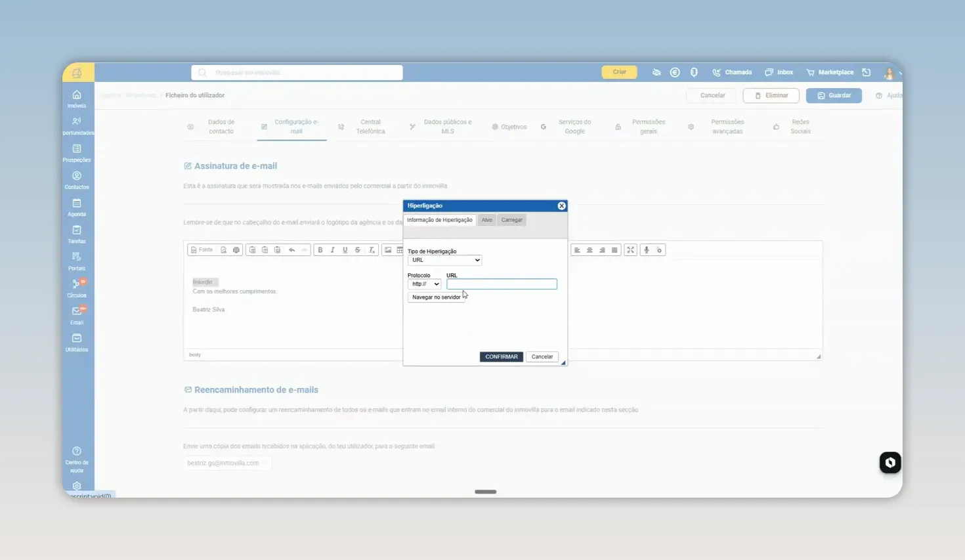The image size is (965, 560).
Task: Click Cancelar in the Hiperligação dialog
Action: [542, 356]
